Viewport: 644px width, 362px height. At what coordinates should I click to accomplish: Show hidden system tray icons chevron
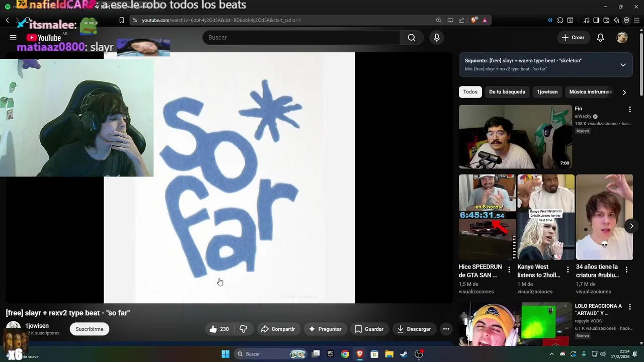tap(552, 354)
